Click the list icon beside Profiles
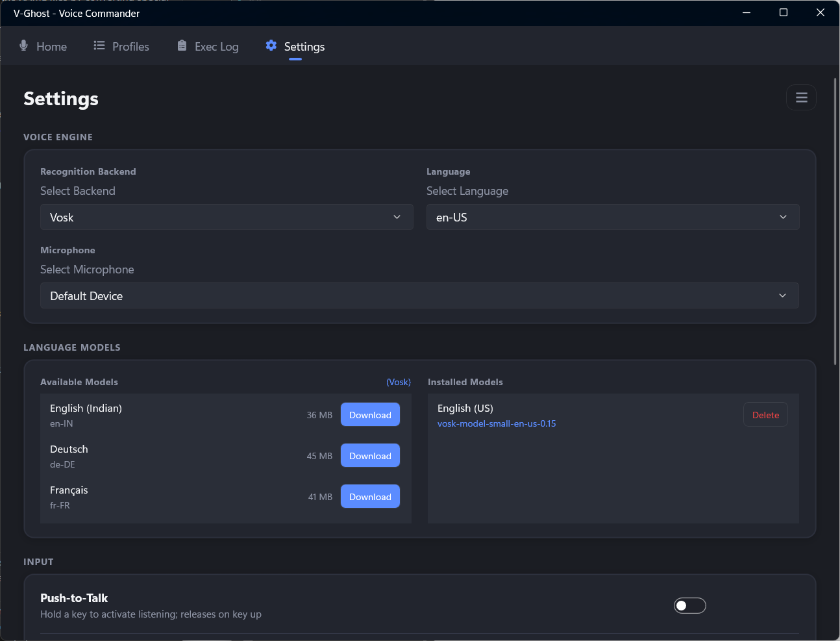 (99, 45)
